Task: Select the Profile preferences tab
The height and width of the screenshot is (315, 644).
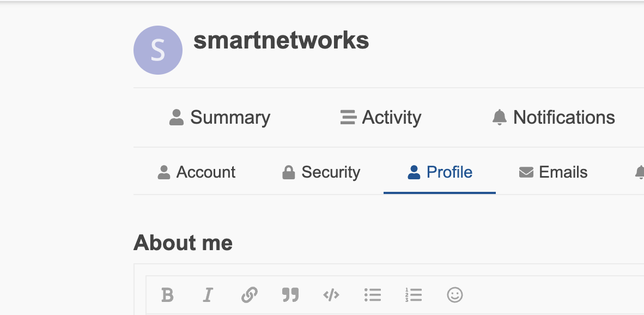Action: click(x=440, y=172)
